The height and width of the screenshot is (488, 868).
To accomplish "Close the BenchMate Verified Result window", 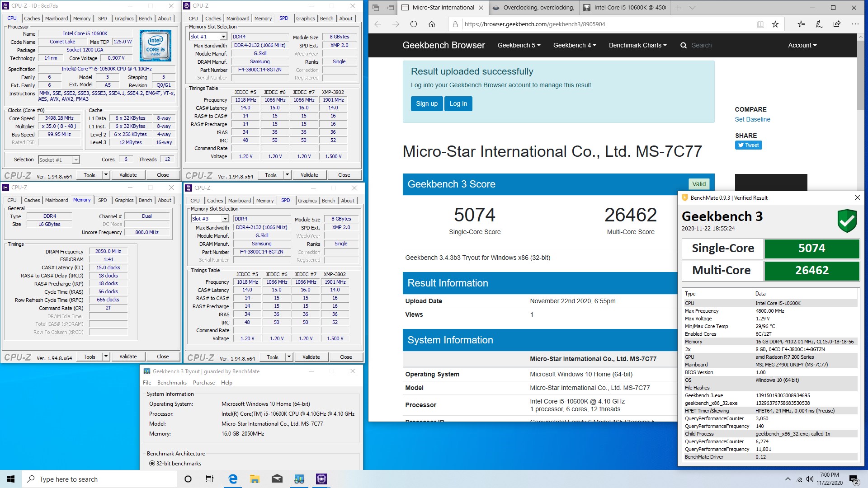I will click(858, 197).
